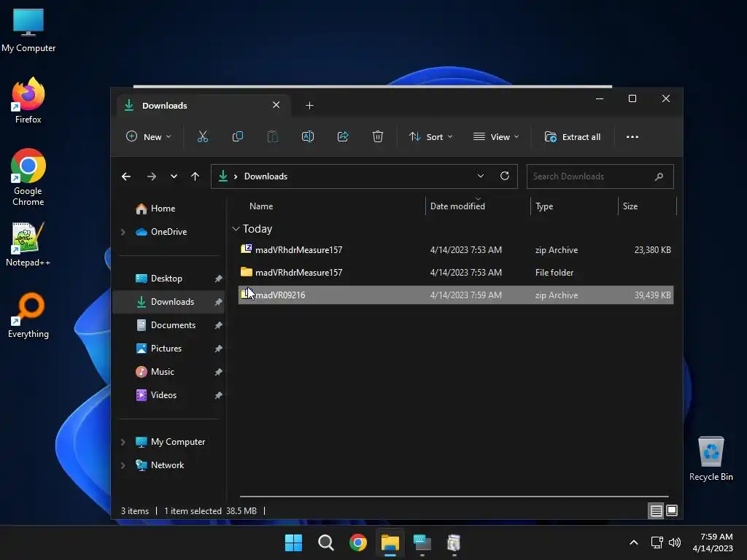Switch to details view in status bar
The image size is (747, 560).
(656, 511)
